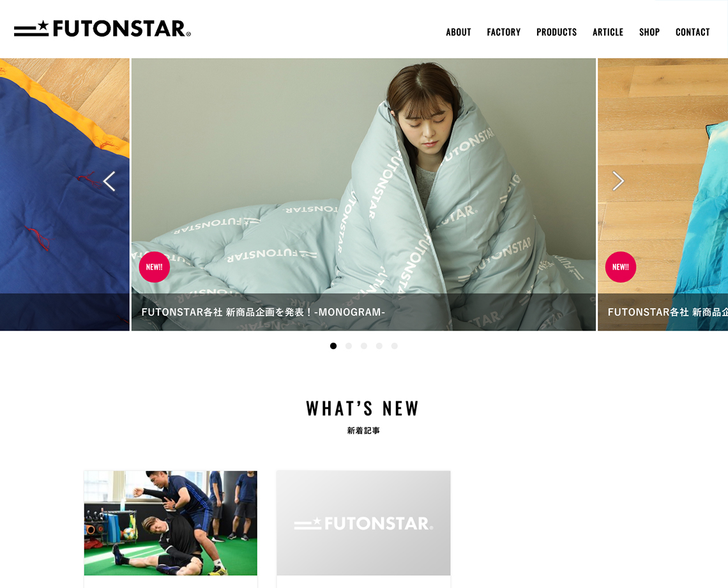
Task: Open the FACTORY menu item
Action: click(504, 32)
